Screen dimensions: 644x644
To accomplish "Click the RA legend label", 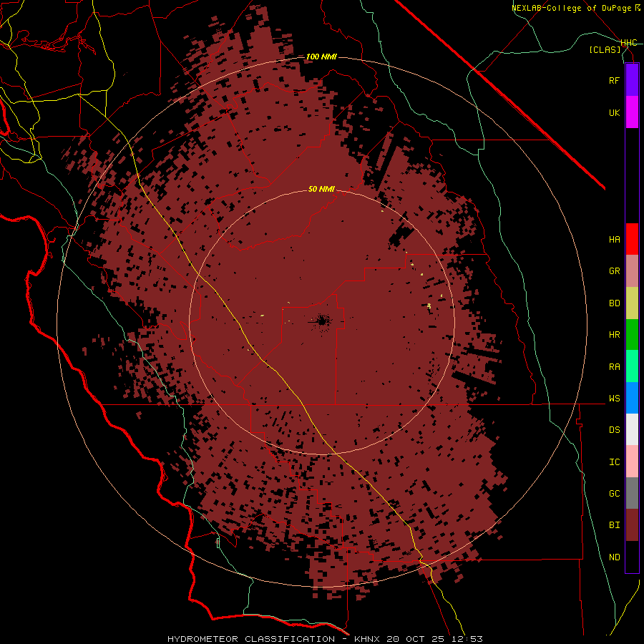I will (614, 367).
